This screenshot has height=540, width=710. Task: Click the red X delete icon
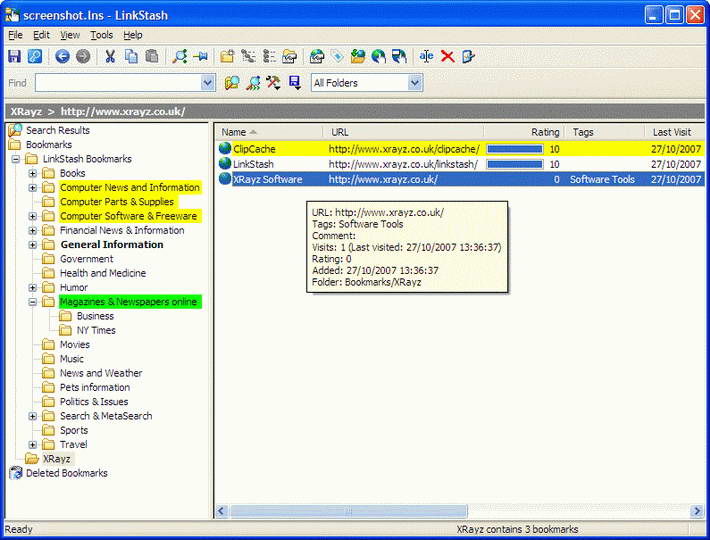pyautogui.click(x=447, y=57)
